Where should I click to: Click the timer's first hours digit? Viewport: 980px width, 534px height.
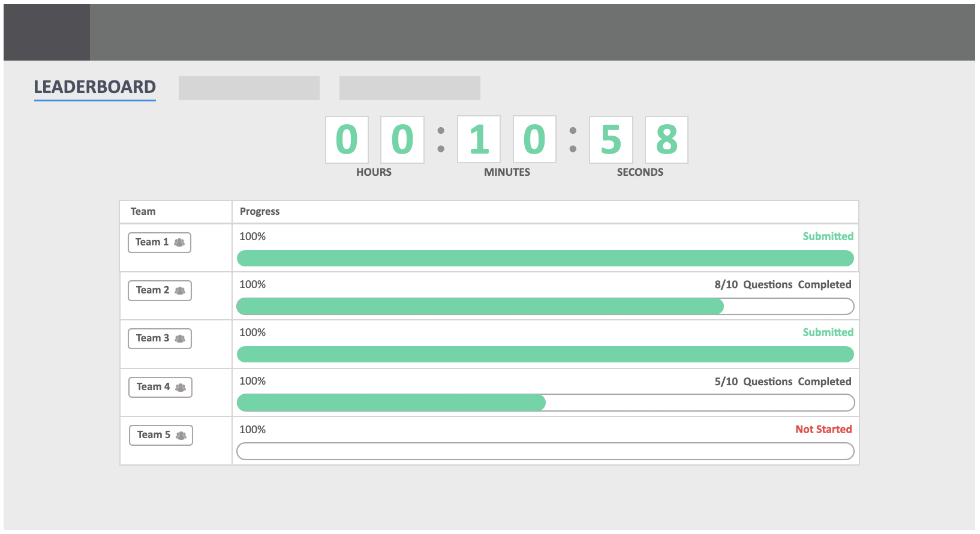coord(347,140)
